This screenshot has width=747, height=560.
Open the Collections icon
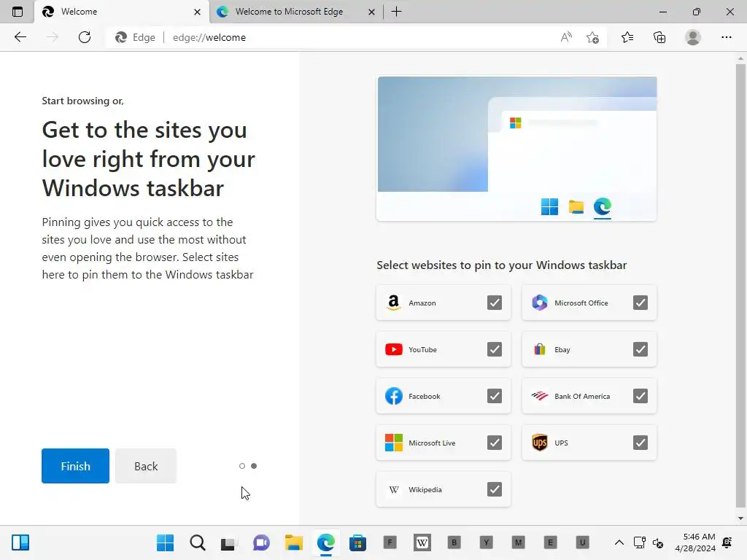point(659,37)
